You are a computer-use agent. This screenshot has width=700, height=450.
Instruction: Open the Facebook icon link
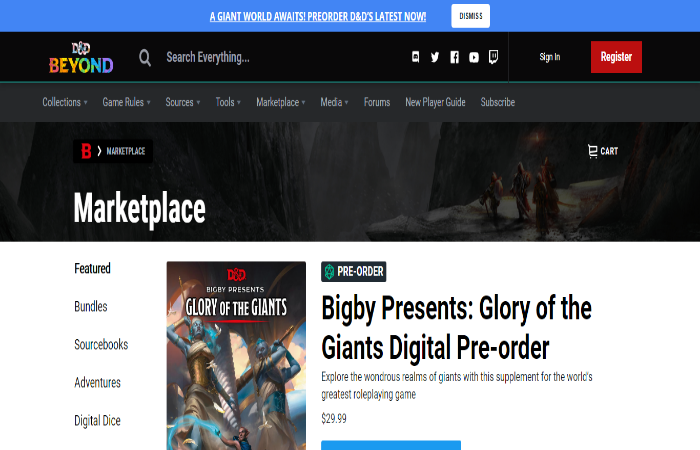[454, 57]
